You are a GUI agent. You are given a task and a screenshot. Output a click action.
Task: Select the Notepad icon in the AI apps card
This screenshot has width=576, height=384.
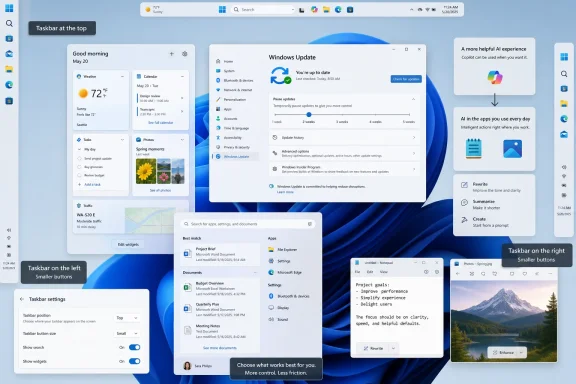click(x=474, y=148)
